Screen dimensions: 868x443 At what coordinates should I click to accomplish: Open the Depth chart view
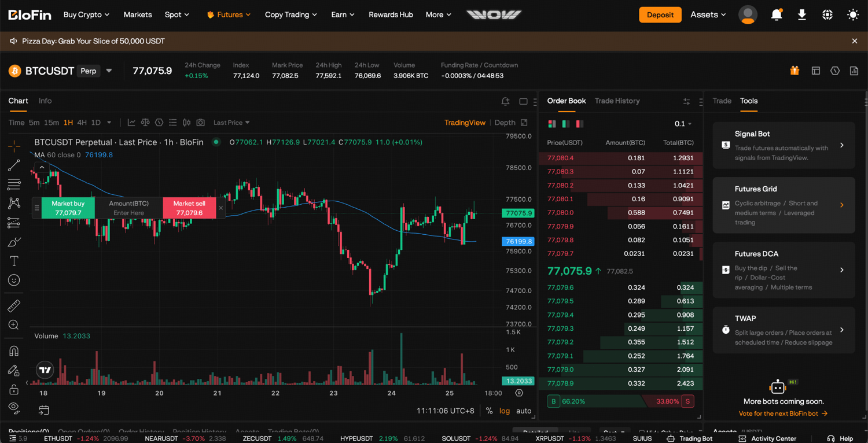click(x=505, y=123)
